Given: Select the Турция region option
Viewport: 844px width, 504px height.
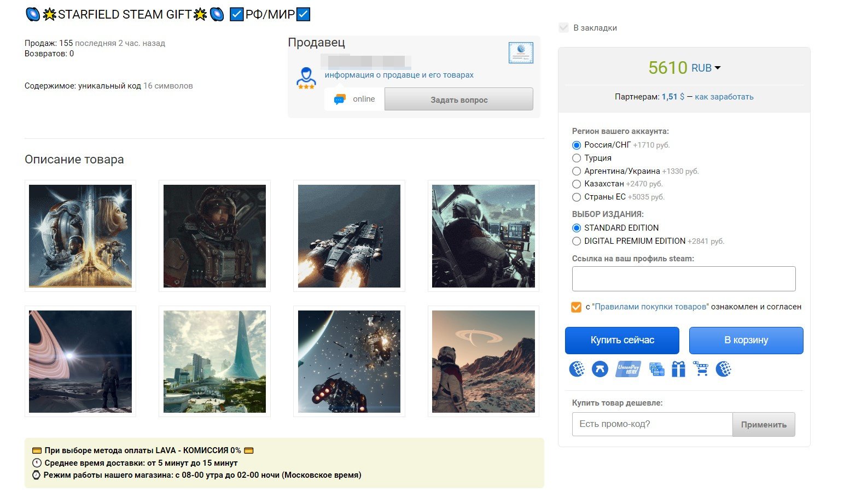Looking at the screenshot, I should tap(577, 158).
